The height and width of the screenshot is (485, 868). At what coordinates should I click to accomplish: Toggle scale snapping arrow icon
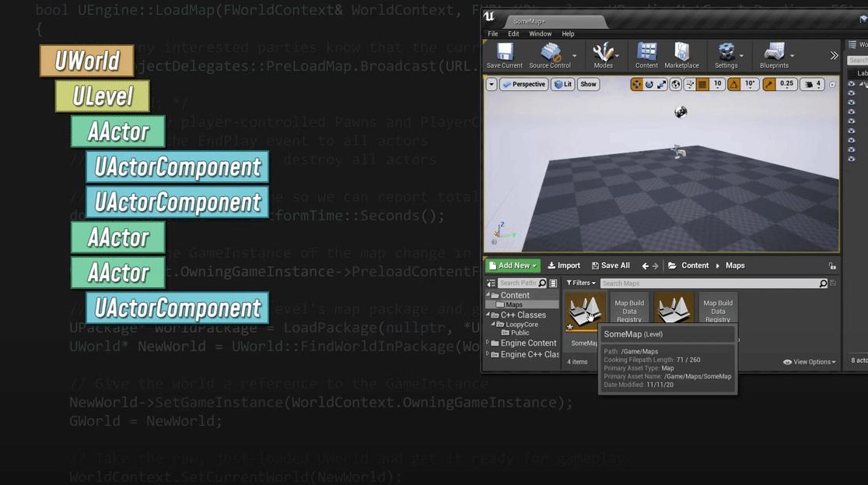coord(769,84)
